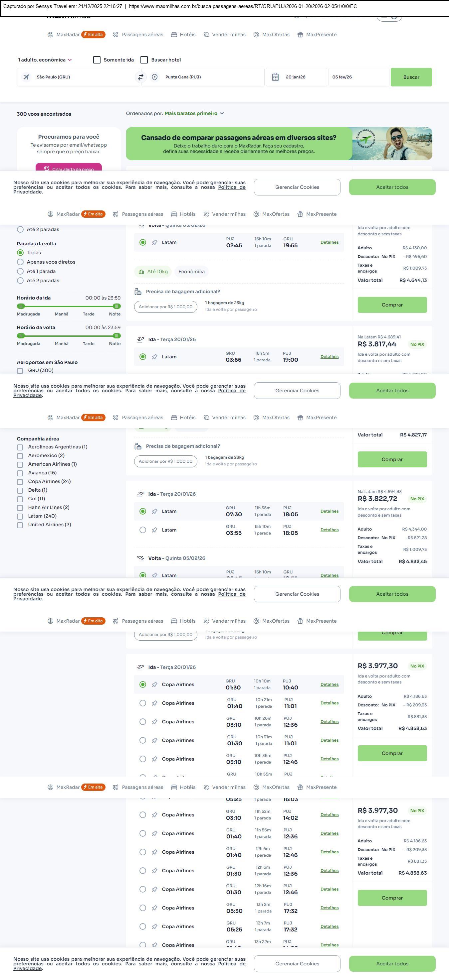Open the 1 adulto, econômica dropdown

tap(45, 60)
